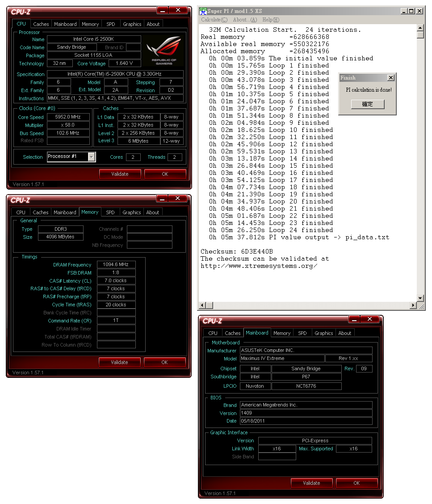The height and width of the screenshot is (504, 432).
Task: Open Help menu in Super PI
Action: click(271, 20)
